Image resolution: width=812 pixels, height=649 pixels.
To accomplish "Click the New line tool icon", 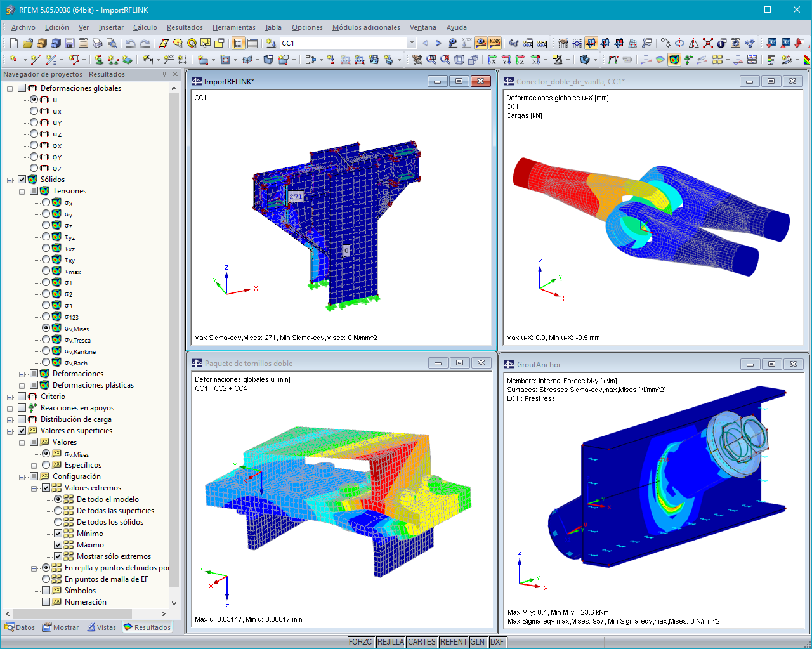I will [36, 60].
